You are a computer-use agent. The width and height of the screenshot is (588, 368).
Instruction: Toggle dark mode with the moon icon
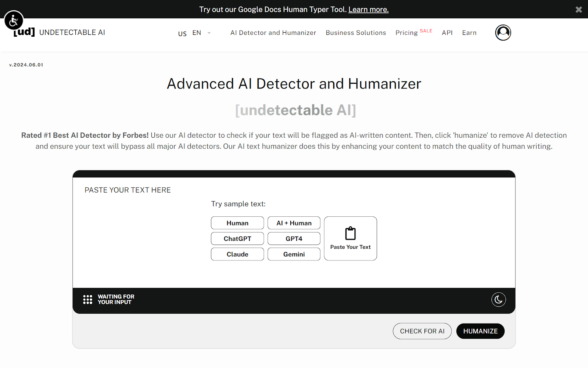[498, 300]
